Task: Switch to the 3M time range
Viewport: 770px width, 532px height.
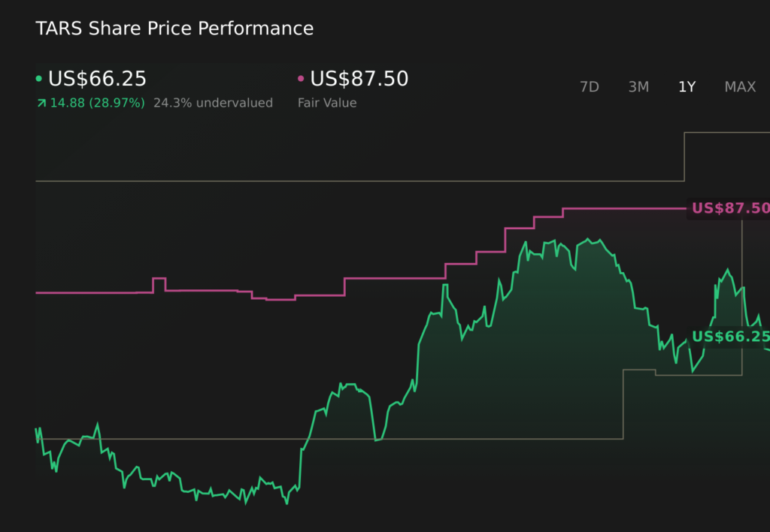Action: click(638, 87)
